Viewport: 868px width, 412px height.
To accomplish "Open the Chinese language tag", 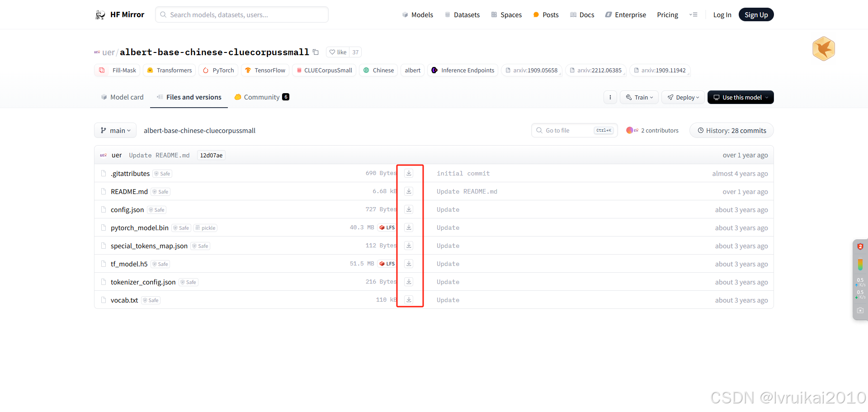I will 378,70.
